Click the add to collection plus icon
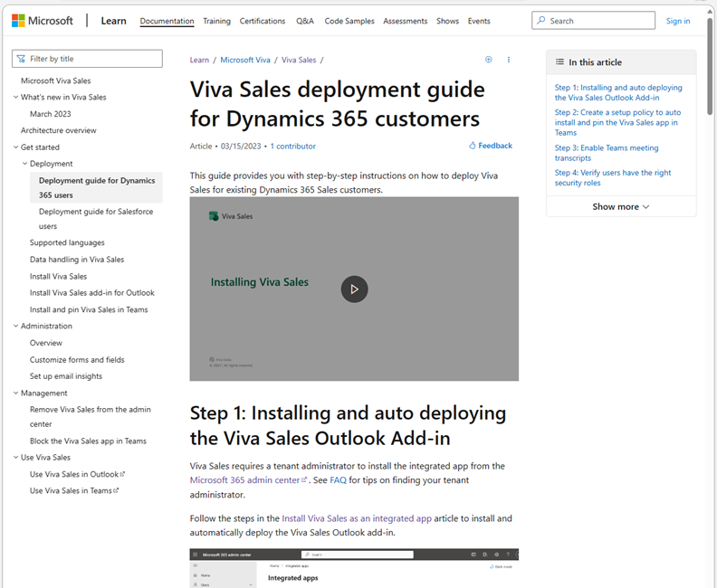The width and height of the screenshot is (717, 588). (488, 60)
